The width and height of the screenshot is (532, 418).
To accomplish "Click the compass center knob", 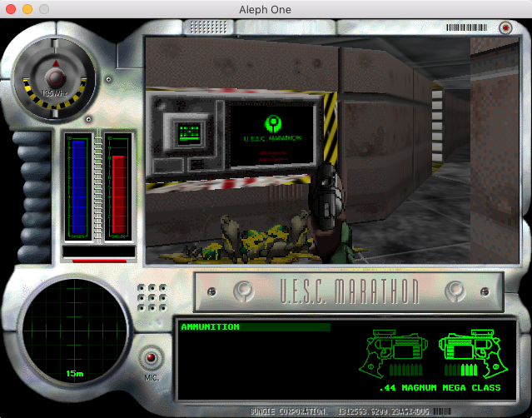I will [55, 78].
